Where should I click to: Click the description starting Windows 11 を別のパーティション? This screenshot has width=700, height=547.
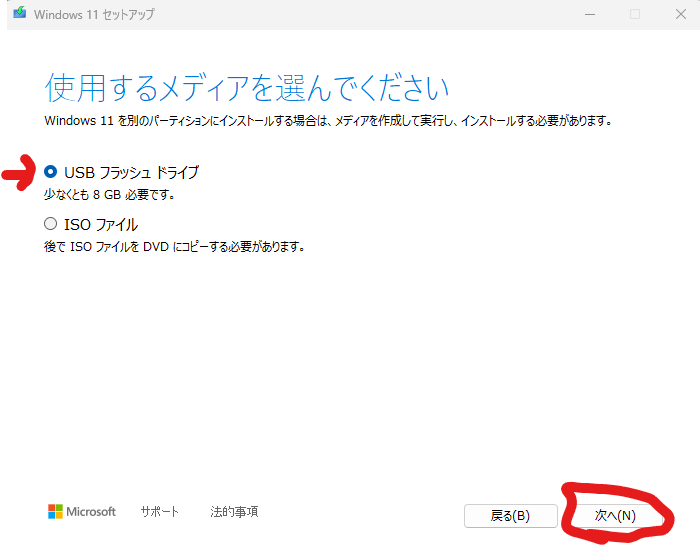click(x=328, y=121)
